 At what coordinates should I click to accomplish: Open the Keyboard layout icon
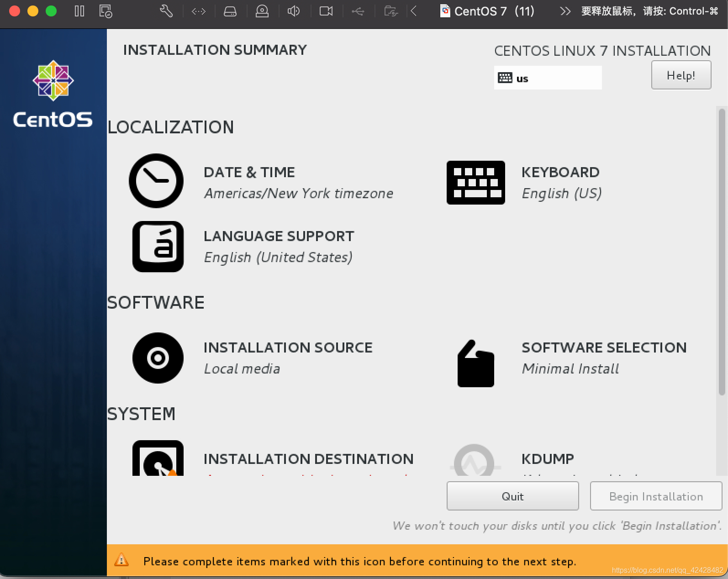475,182
